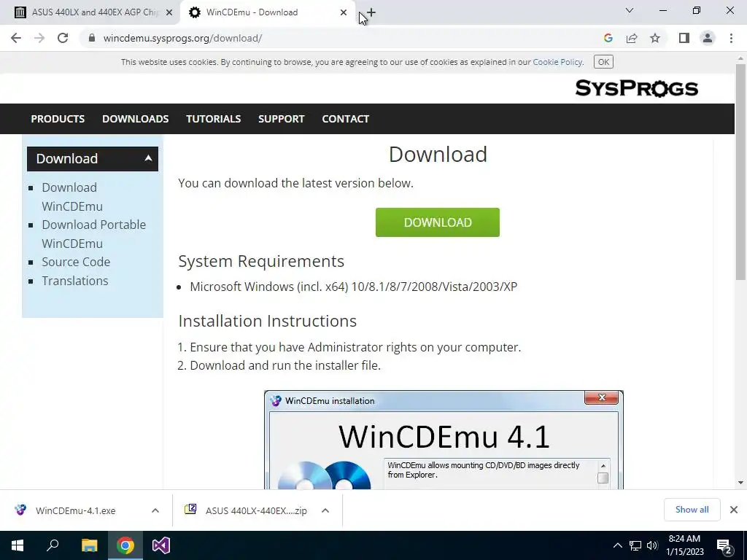Switch to ASUS 440LX and 440EX tab
Viewport: 747px width, 560px height.
[x=90, y=12]
